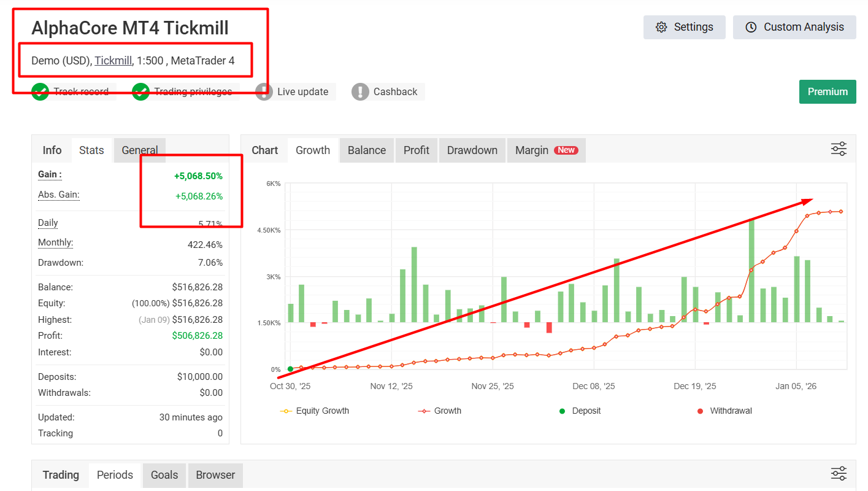
Task: Click the Withdrawals row value $0.00
Action: pos(210,393)
